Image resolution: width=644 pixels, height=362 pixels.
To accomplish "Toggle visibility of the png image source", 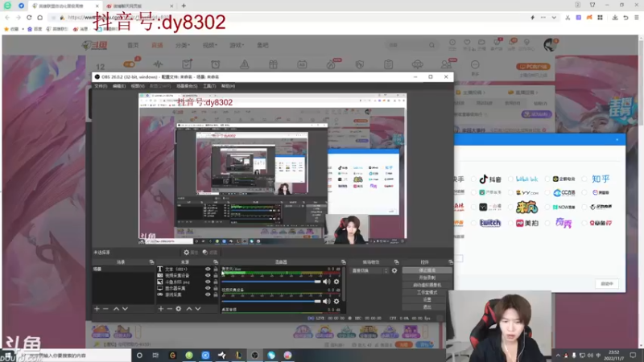I will (x=208, y=282).
